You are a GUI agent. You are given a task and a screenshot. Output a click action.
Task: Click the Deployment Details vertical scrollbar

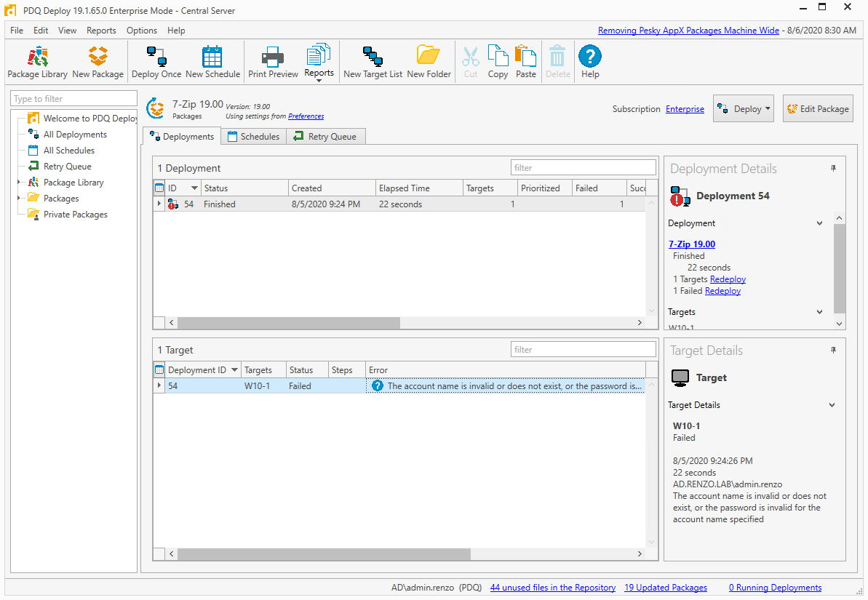pos(839,269)
